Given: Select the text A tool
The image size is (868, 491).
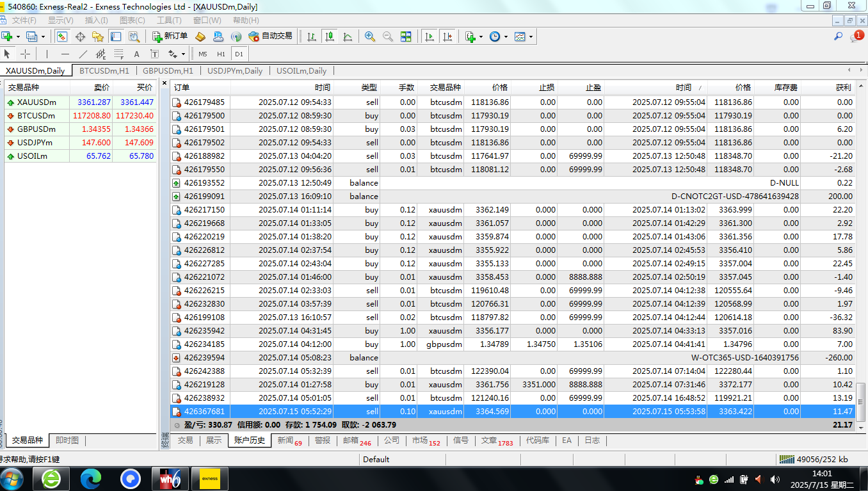Looking at the screenshot, I should 136,54.
